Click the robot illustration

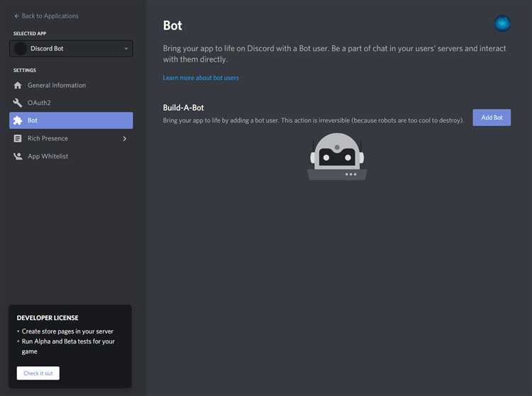click(x=337, y=156)
